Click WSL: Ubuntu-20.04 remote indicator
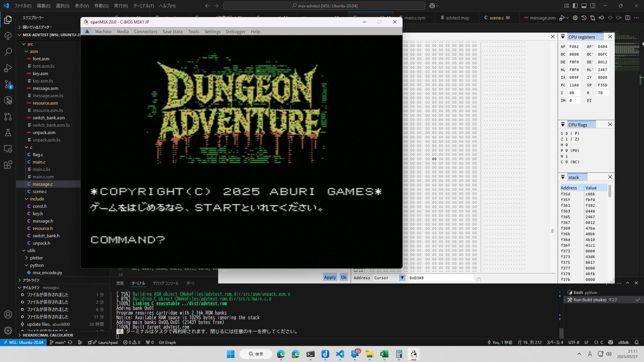This screenshot has width=644, height=362. coord(23,342)
